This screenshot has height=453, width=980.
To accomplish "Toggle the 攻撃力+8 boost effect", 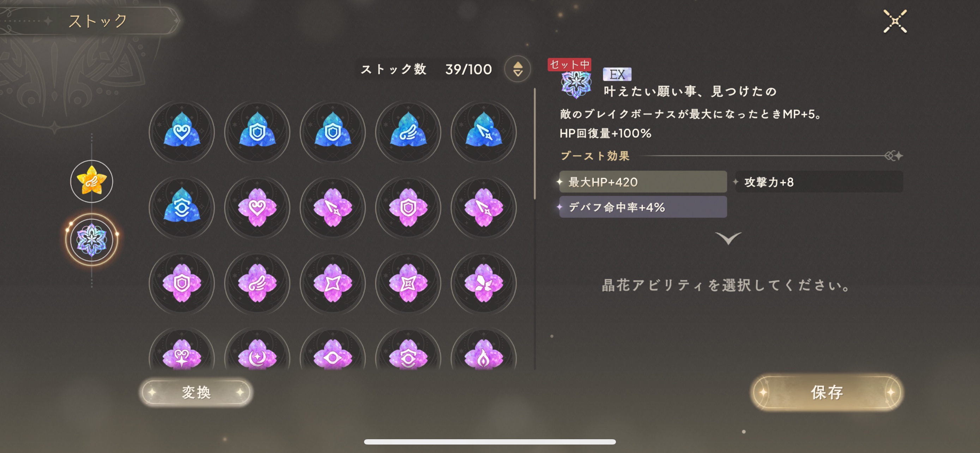I will coord(819,182).
